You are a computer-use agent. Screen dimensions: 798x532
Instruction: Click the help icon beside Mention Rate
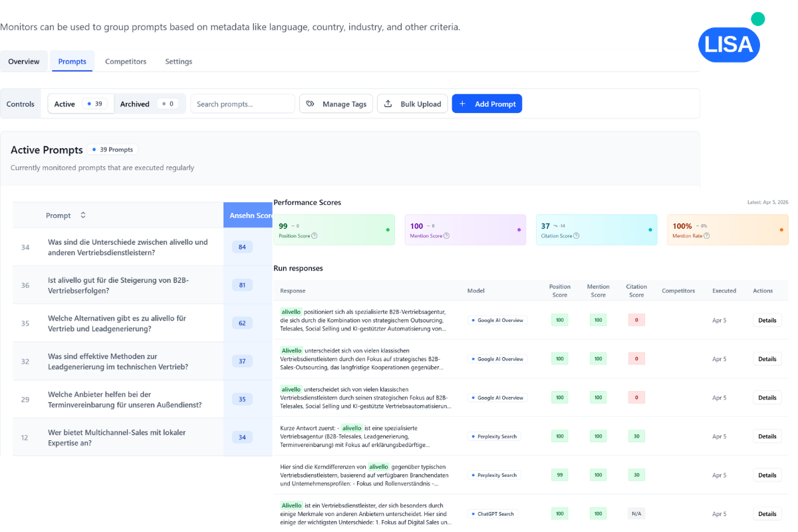tap(707, 236)
